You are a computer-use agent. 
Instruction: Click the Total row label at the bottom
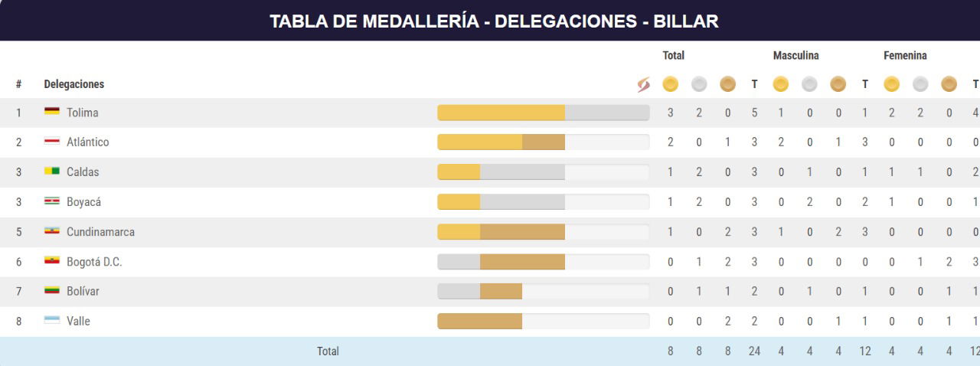click(328, 351)
